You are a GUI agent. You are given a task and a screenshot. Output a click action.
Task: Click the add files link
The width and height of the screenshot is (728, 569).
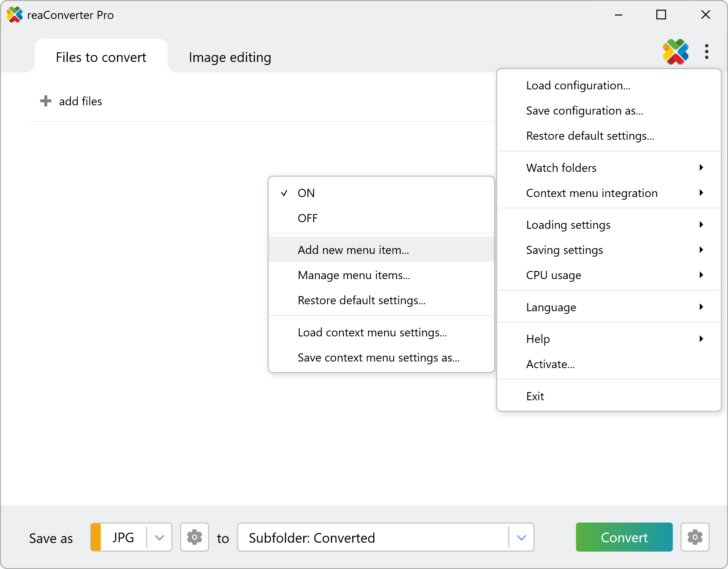(x=80, y=101)
